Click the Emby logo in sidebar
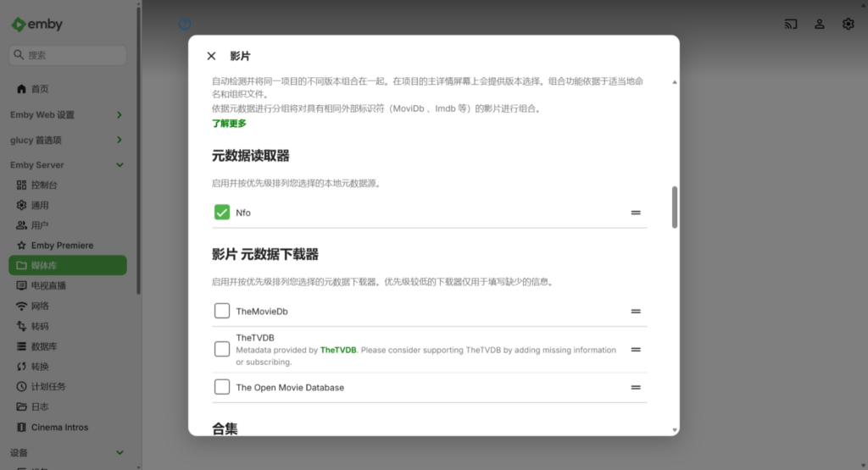 tap(37, 25)
